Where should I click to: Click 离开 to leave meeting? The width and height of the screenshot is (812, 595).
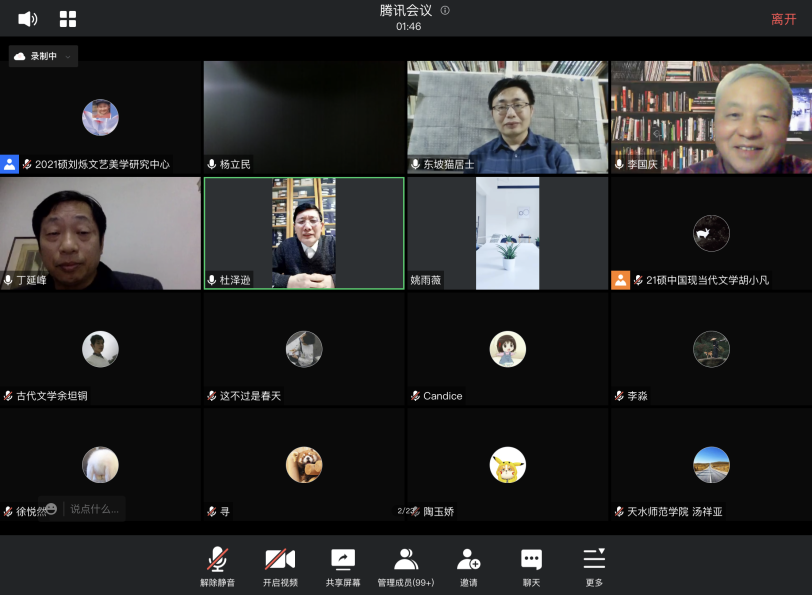pos(783,19)
